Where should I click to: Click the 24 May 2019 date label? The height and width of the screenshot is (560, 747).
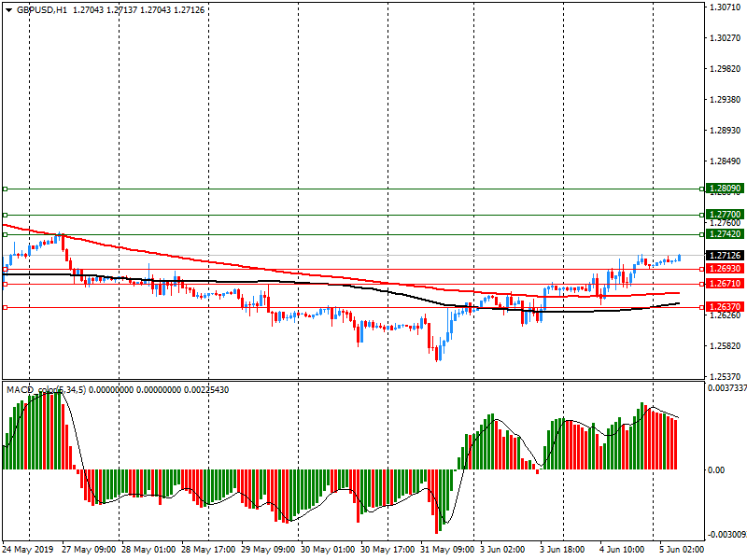click(29, 550)
